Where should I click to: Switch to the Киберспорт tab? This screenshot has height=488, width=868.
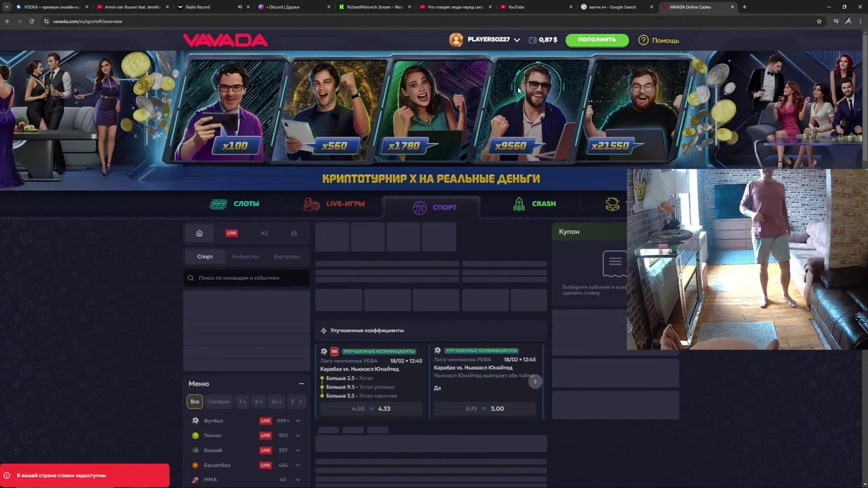click(245, 257)
